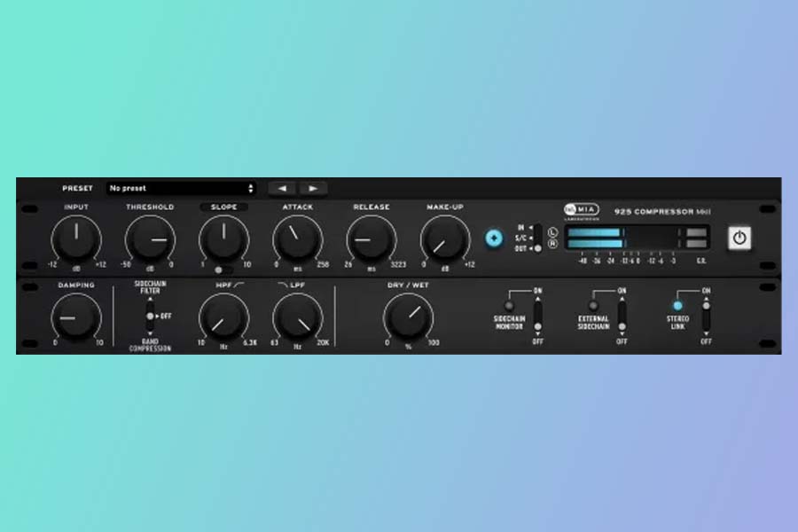
Task: Click the HPF filter curve symbol
Action: click(238, 286)
